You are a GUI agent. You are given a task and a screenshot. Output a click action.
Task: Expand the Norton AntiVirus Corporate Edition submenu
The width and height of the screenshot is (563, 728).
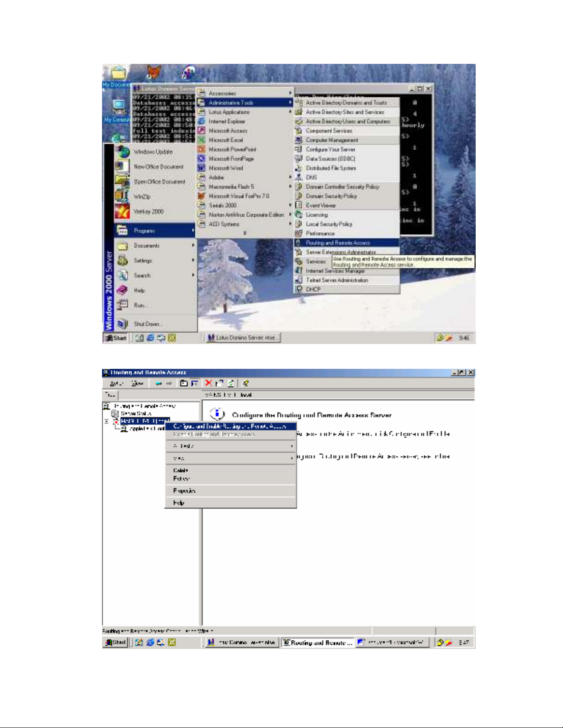click(245, 214)
